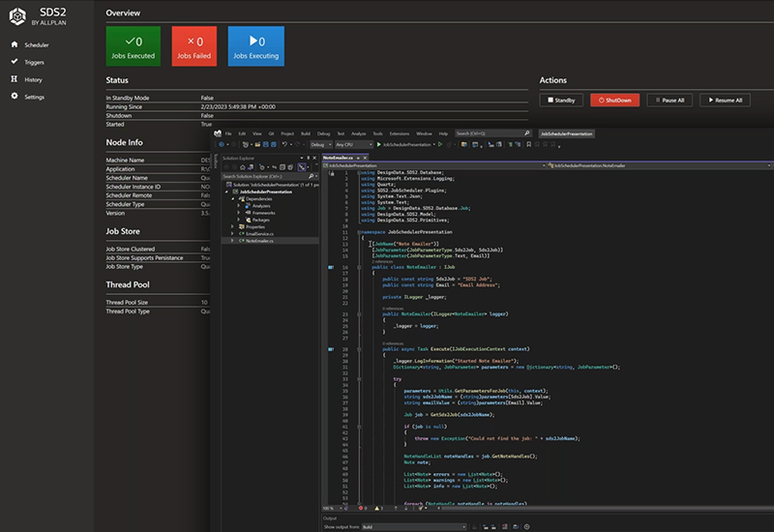Click the red error count indicator
The height and width of the screenshot is (532, 774).
(363, 508)
